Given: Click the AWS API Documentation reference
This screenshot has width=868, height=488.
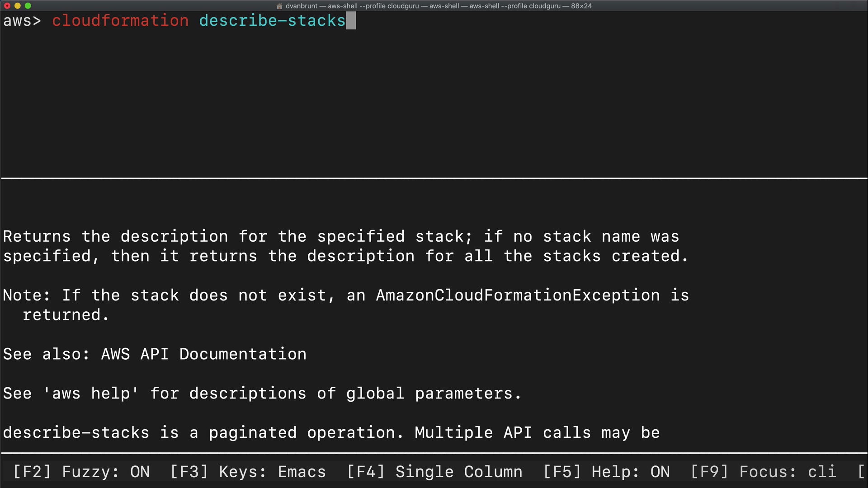Looking at the screenshot, I should [x=203, y=354].
